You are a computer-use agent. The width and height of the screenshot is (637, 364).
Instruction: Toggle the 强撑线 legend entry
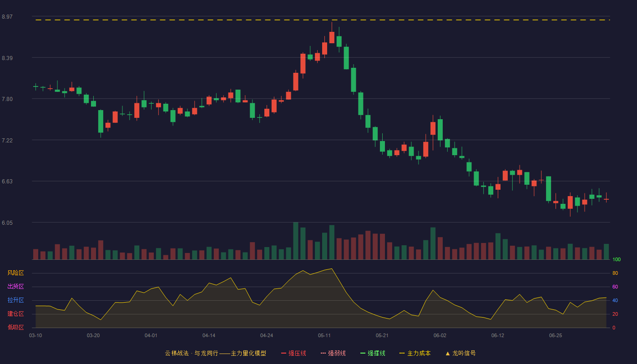click(x=373, y=353)
